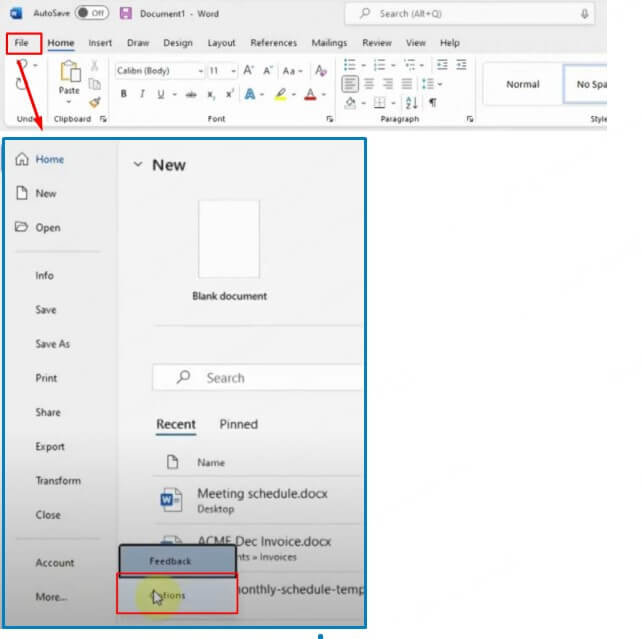Click the Decrease Font Size icon
This screenshot has width=642, height=639.
[x=268, y=70]
